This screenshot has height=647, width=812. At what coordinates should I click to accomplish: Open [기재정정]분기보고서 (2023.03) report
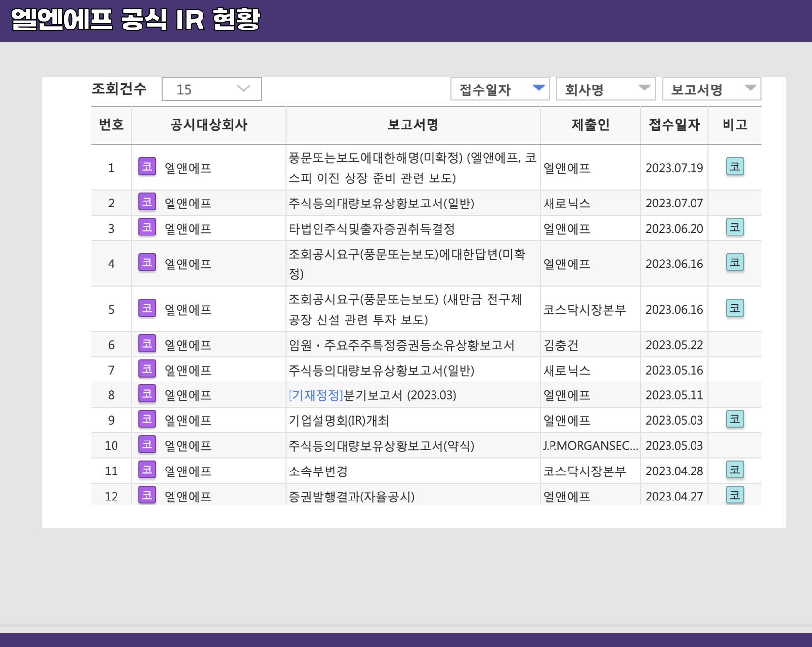(x=373, y=395)
